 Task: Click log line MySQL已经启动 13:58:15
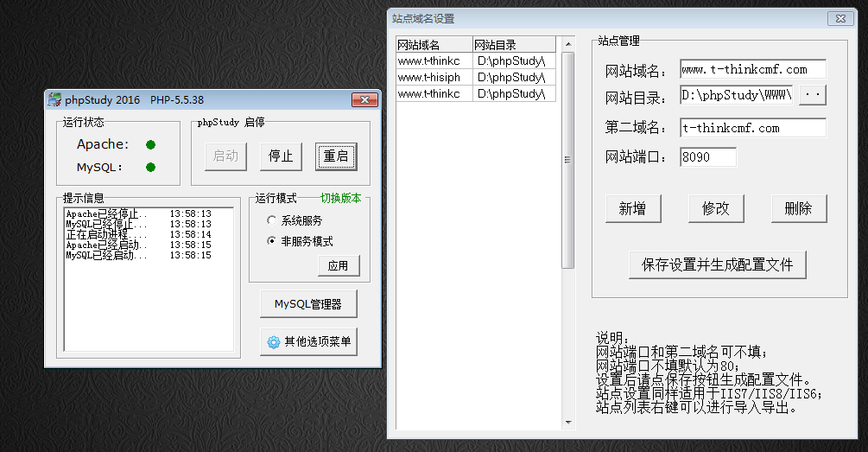click(138, 255)
